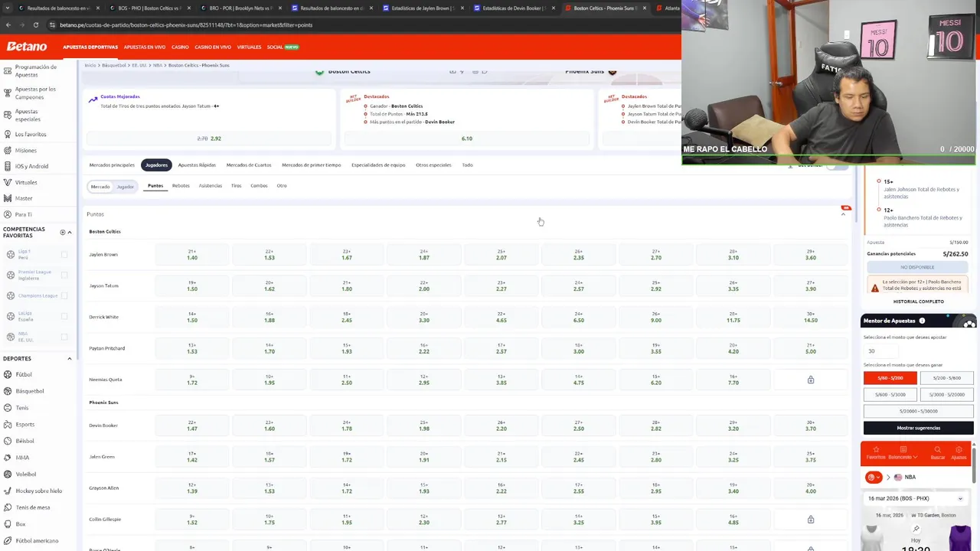Open the 16 mar 2026 (BOS - PHX) dropdown
This screenshot has width=980, height=551.
[916, 498]
